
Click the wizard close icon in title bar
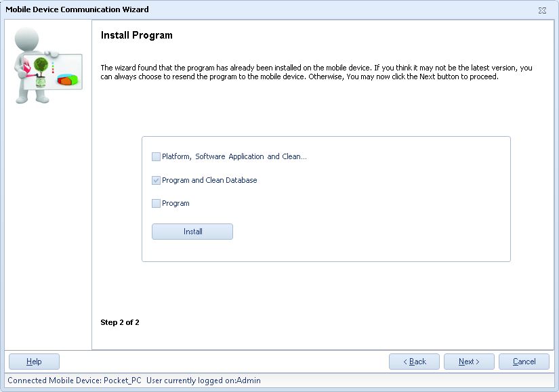tap(542, 11)
